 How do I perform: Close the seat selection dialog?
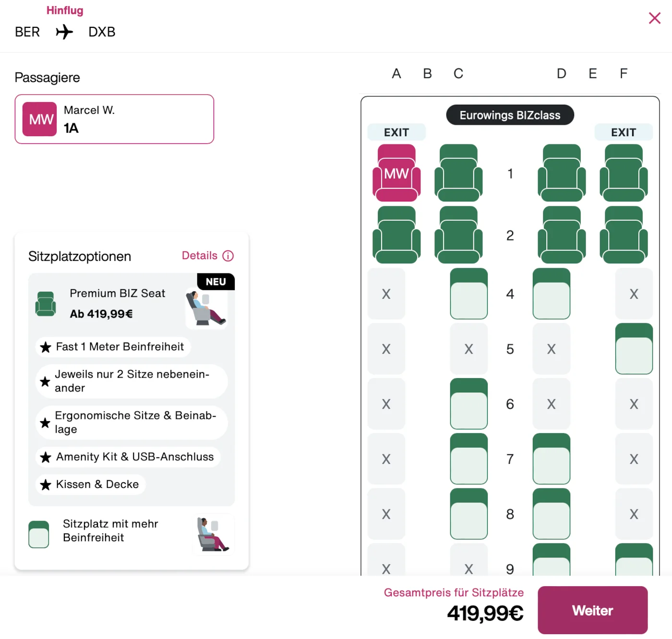tap(654, 18)
